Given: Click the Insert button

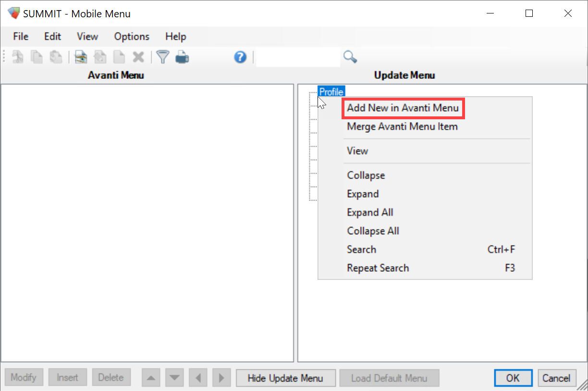Looking at the screenshot, I should click(67, 378).
